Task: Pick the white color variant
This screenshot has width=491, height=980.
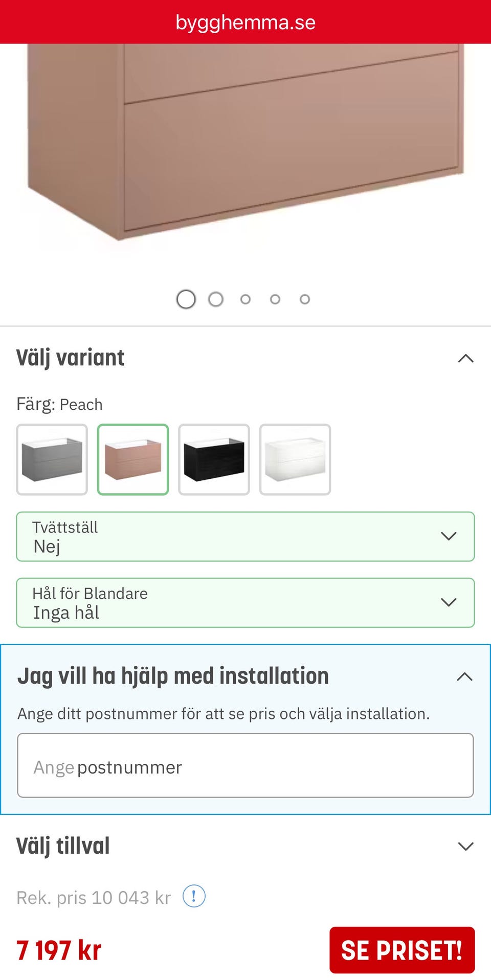Action: point(295,459)
